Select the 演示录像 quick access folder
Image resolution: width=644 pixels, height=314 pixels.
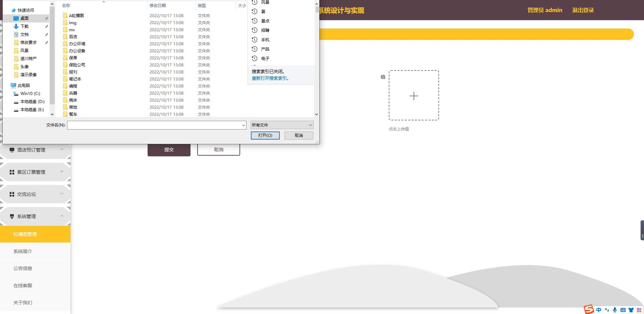pyautogui.click(x=29, y=74)
